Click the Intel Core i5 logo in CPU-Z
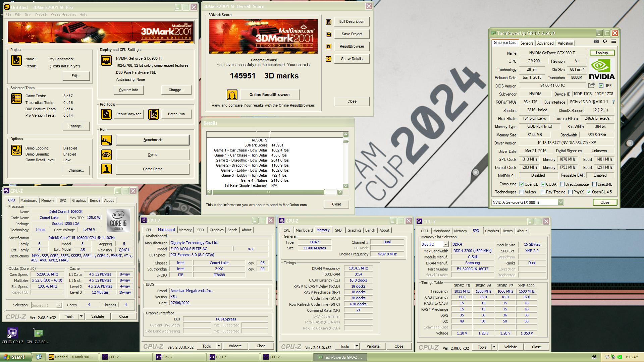This screenshot has height=362, width=644. click(x=118, y=221)
